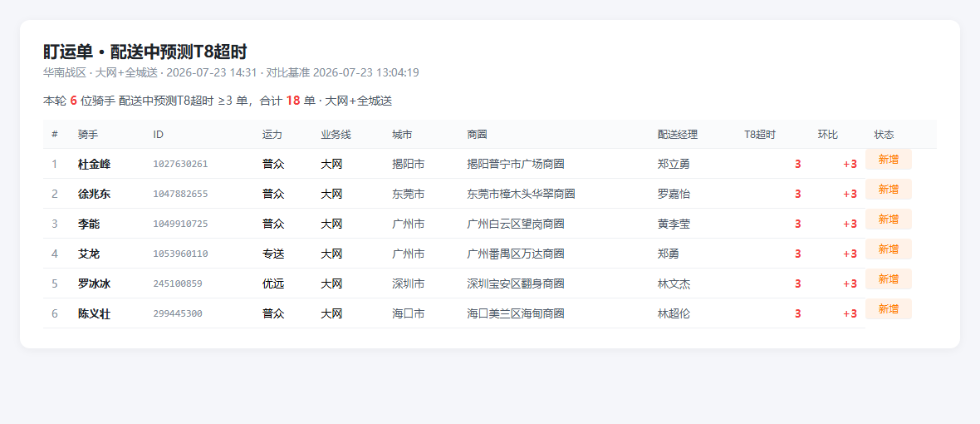
Task: Click rider ID 245100859
Action: tap(178, 284)
